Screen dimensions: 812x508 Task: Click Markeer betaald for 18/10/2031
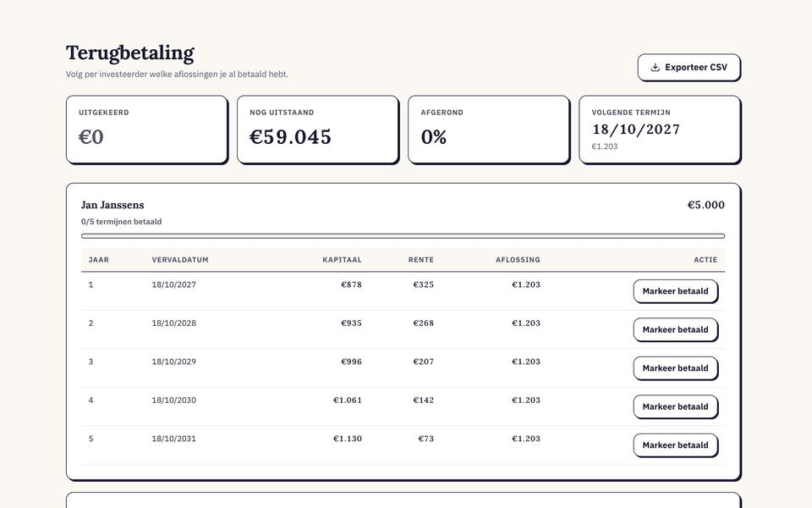coord(675,445)
